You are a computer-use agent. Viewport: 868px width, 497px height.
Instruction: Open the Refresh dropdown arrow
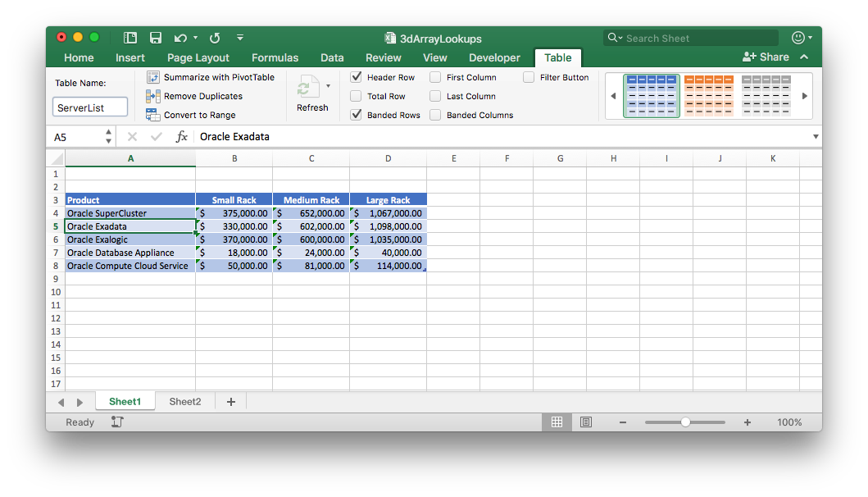[329, 86]
